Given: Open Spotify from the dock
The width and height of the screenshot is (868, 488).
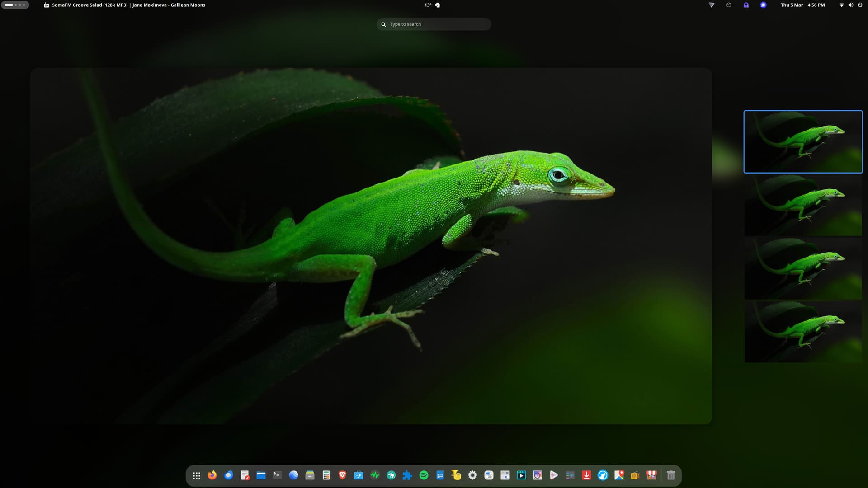Looking at the screenshot, I should pyautogui.click(x=424, y=475).
